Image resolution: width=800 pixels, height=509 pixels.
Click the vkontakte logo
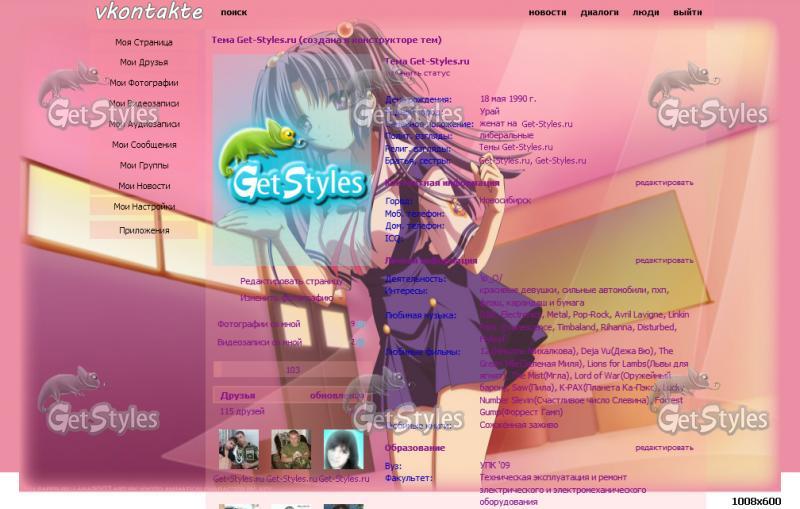pyautogui.click(x=149, y=12)
